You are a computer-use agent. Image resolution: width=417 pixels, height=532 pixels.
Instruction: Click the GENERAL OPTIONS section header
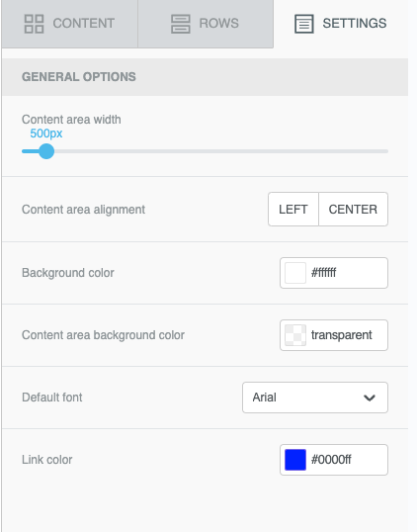(205, 77)
